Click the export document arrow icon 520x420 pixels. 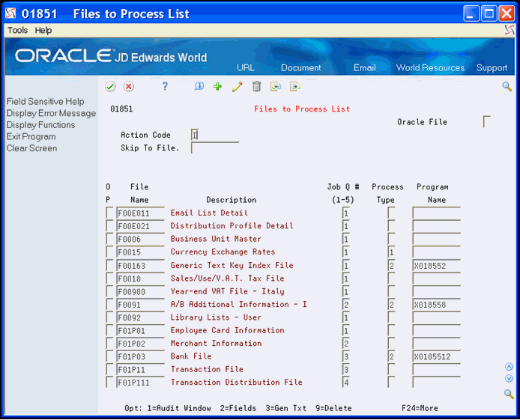click(x=295, y=87)
